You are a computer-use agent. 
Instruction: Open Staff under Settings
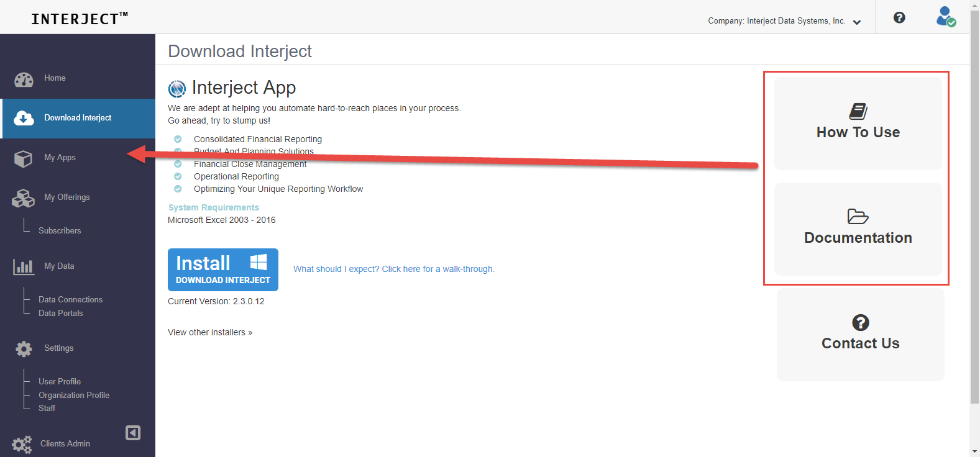tap(47, 409)
